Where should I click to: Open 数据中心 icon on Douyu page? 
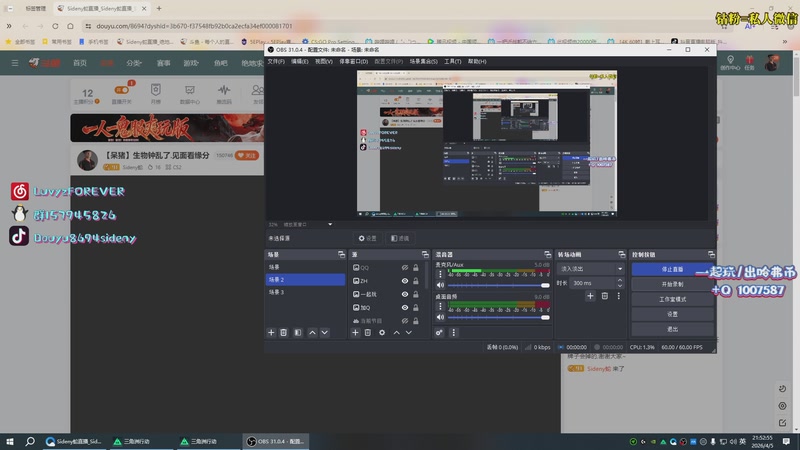(190, 93)
